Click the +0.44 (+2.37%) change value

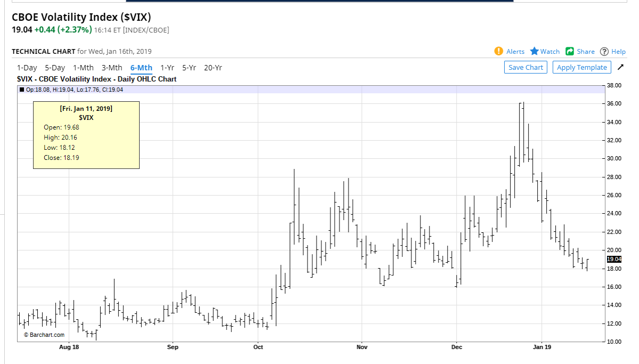[x=63, y=30]
